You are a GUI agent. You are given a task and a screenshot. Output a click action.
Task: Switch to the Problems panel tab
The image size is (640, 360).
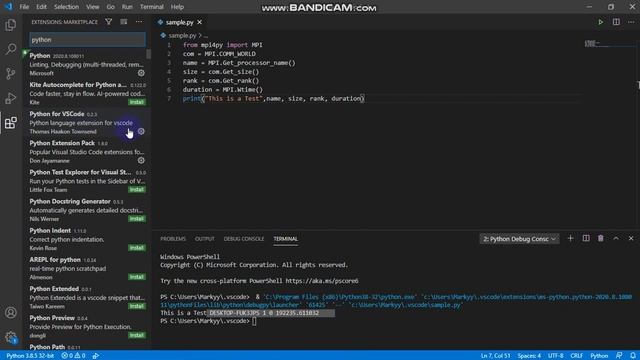(x=173, y=239)
